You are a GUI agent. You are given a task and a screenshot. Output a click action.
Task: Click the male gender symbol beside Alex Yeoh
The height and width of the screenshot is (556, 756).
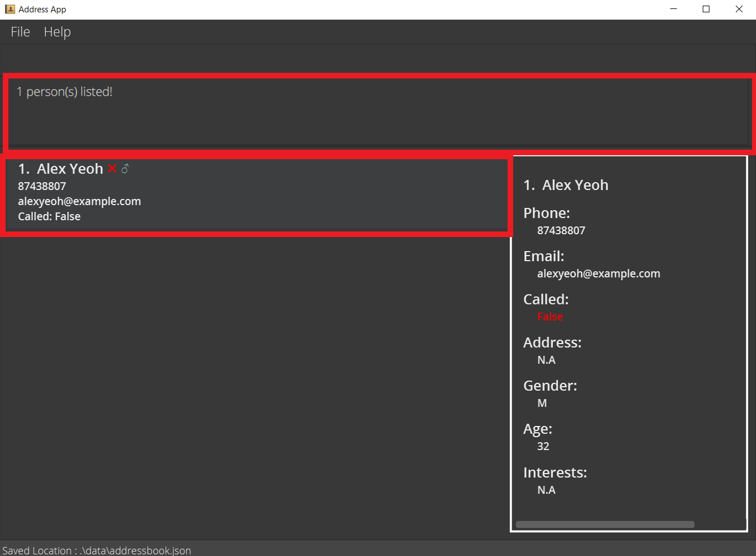[x=125, y=169]
